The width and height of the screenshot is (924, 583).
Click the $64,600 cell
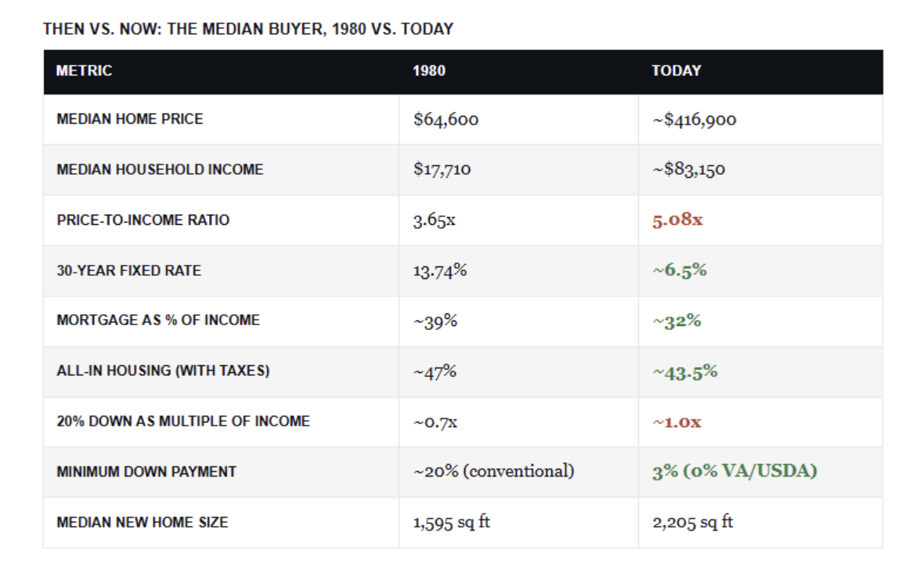click(446, 120)
